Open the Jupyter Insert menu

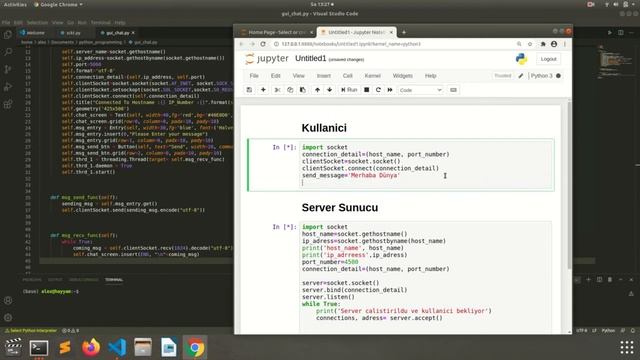point(324,76)
